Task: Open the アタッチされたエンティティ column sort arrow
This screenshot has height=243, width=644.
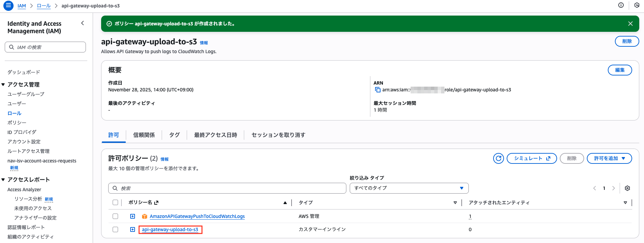Action: pos(625,203)
